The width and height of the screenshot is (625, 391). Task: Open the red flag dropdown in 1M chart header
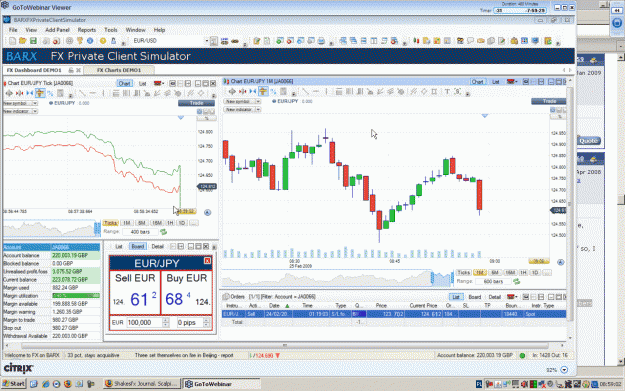pos(512,82)
